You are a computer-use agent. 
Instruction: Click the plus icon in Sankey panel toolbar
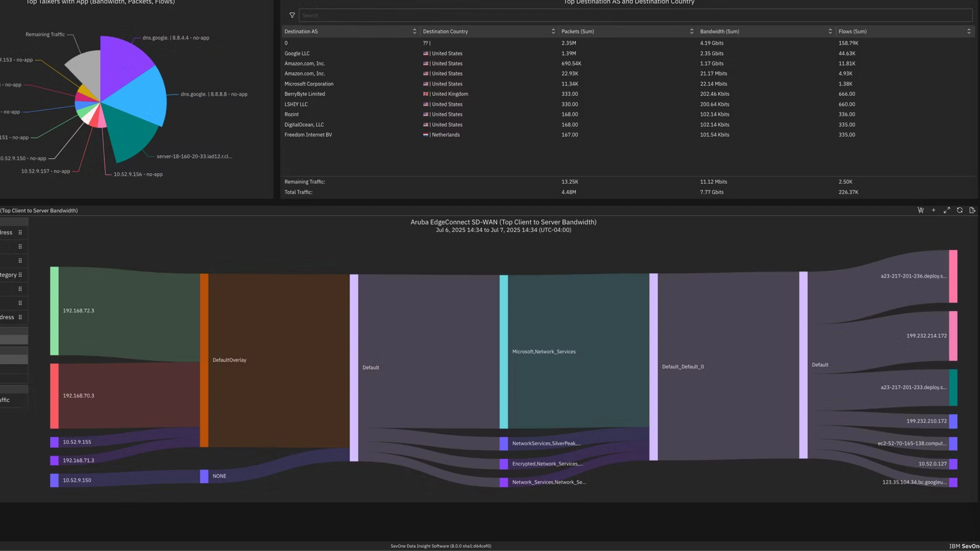934,210
